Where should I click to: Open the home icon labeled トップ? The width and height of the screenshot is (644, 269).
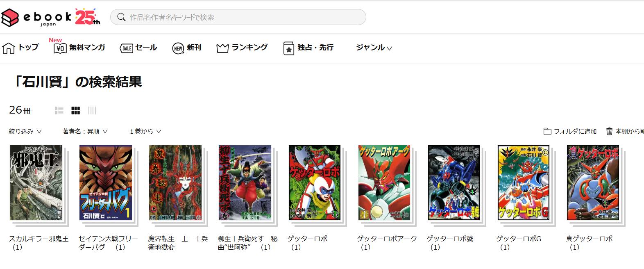tap(9, 48)
